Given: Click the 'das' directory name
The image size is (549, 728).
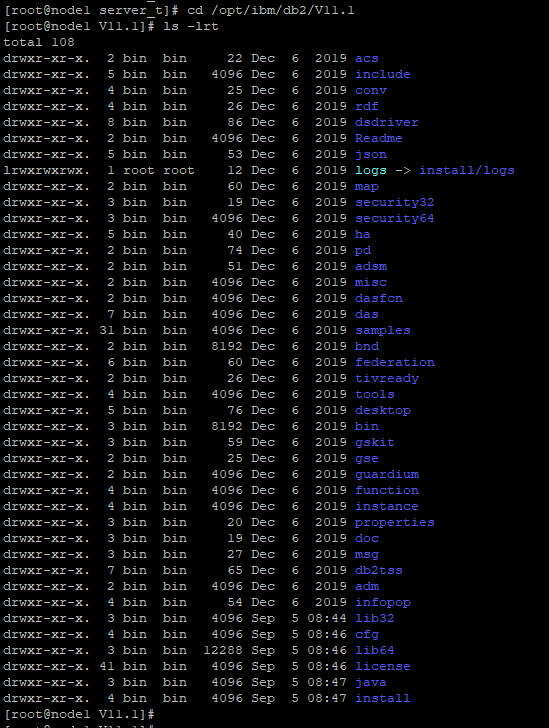Looking at the screenshot, I should tap(366, 315).
